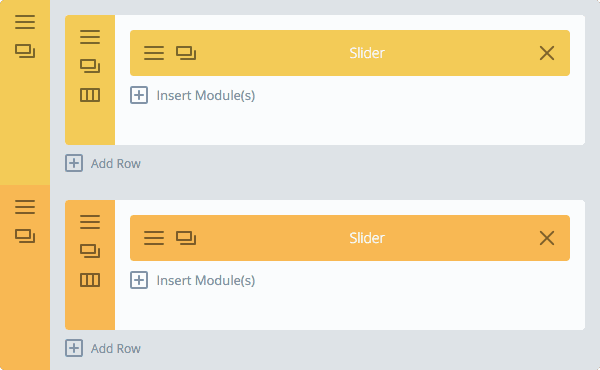
Task: Clone the row in the orange section
Action: [x=90, y=251]
